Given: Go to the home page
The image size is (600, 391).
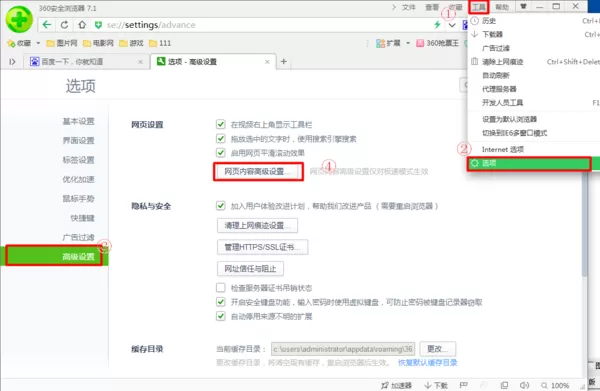Looking at the screenshot, I should point(82,25).
